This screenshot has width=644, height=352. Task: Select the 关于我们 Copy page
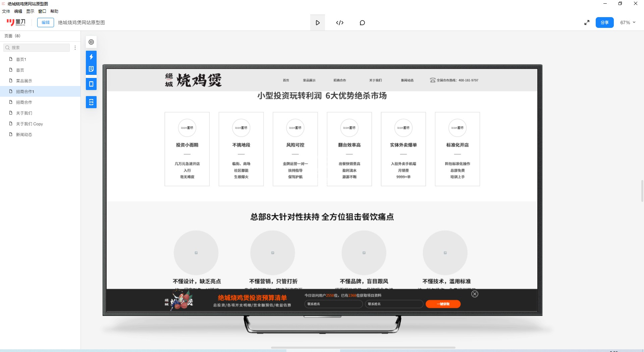[30, 124]
